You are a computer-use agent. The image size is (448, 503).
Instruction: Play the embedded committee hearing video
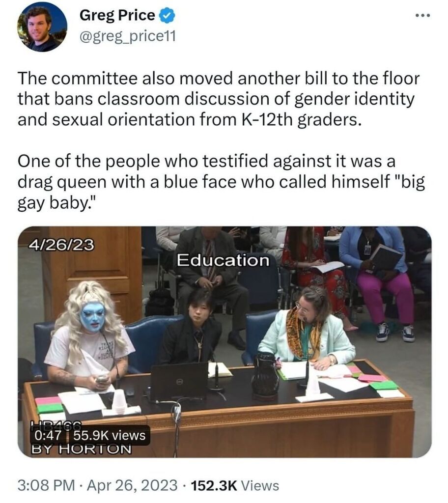(x=224, y=342)
